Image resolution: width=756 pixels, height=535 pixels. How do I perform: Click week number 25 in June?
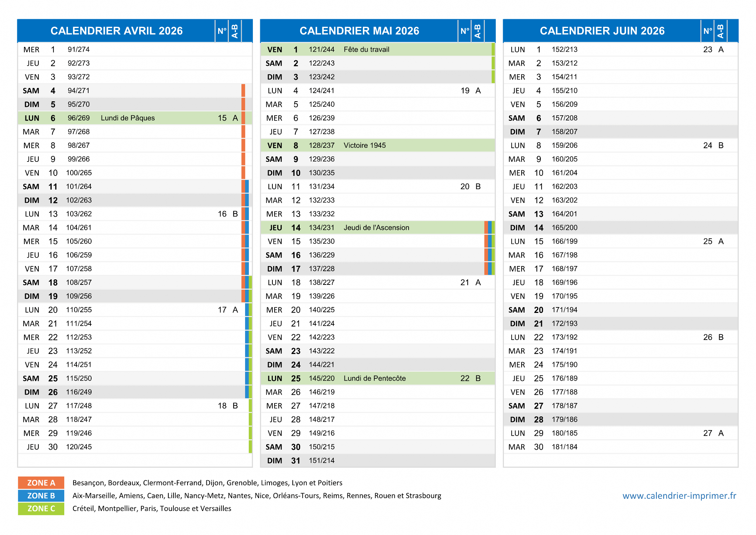point(708,241)
